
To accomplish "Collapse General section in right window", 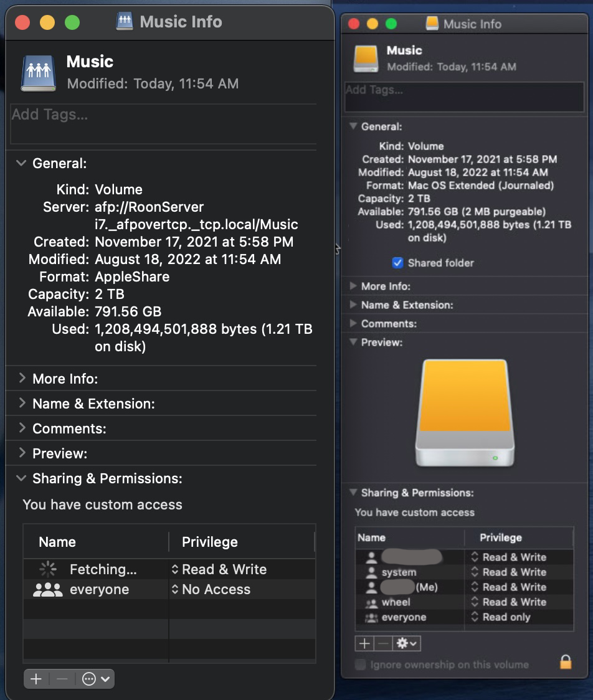I will [x=353, y=126].
